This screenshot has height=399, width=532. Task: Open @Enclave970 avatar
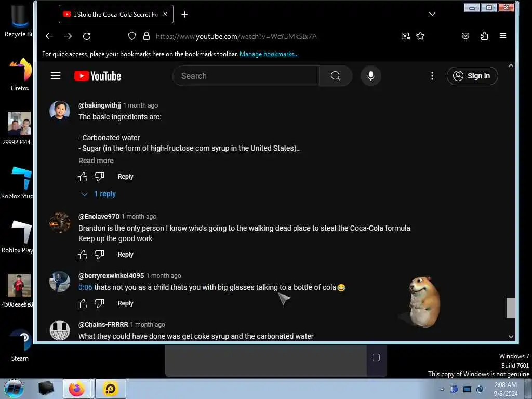60,222
